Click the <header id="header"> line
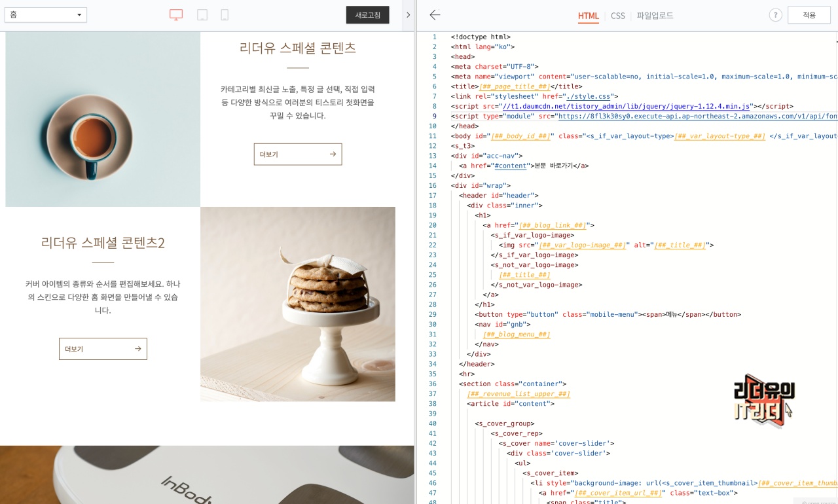Screen dimensions: 838x504 tap(499, 196)
